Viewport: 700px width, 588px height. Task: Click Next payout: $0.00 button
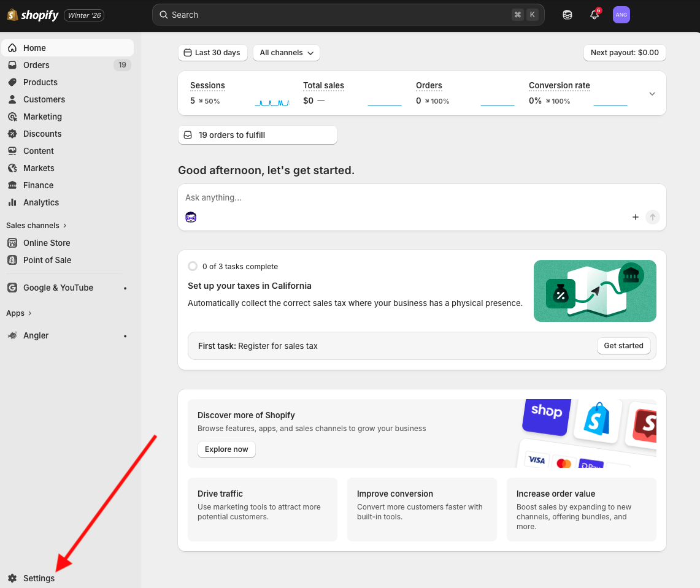tap(624, 53)
